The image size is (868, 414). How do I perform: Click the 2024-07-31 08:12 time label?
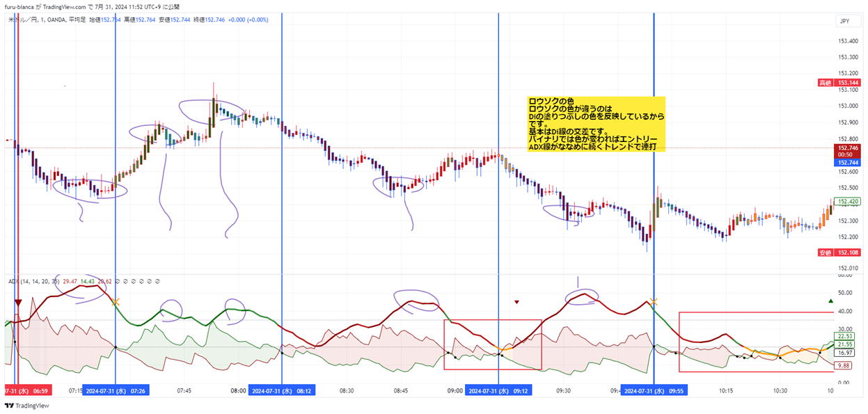[x=281, y=391]
